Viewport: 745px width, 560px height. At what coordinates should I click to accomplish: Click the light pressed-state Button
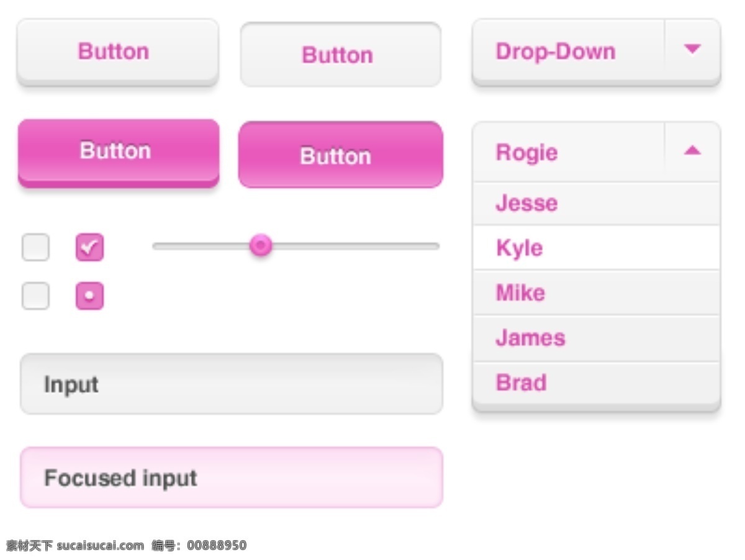tap(340, 55)
